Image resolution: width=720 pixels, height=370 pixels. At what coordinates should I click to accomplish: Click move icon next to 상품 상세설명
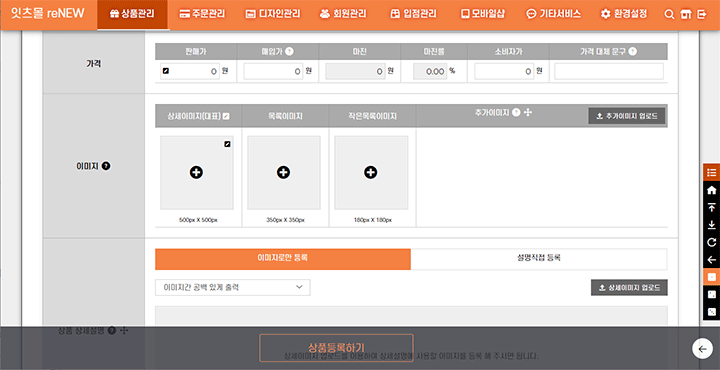click(x=124, y=331)
